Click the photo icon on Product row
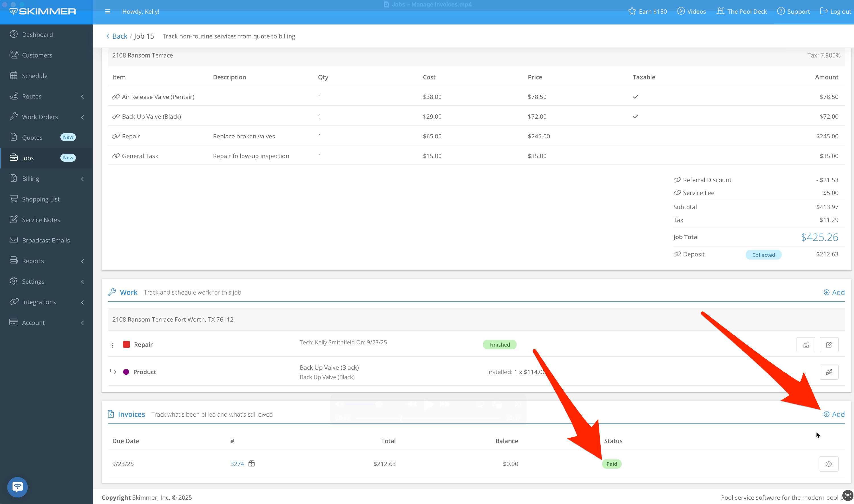 pyautogui.click(x=829, y=372)
